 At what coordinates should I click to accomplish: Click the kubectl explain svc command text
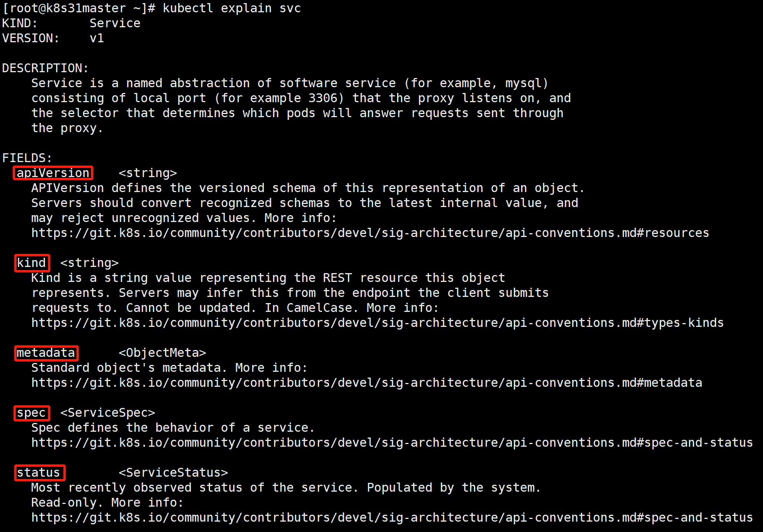click(232, 8)
